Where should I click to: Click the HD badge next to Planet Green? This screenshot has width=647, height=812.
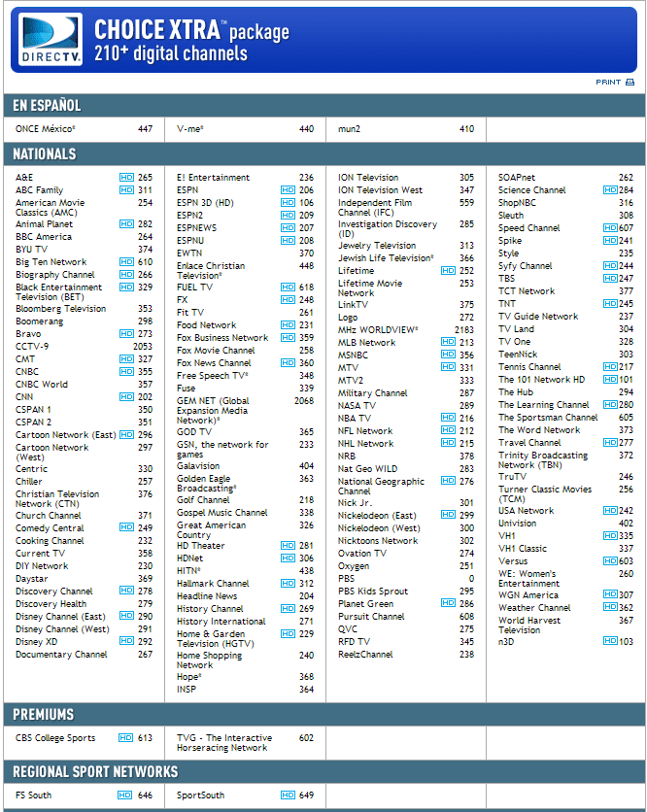coord(448,603)
